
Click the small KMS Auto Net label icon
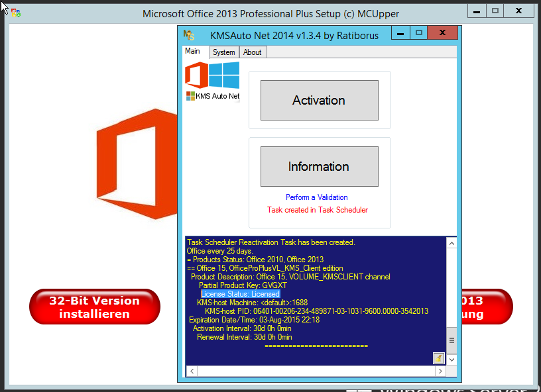tap(191, 96)
